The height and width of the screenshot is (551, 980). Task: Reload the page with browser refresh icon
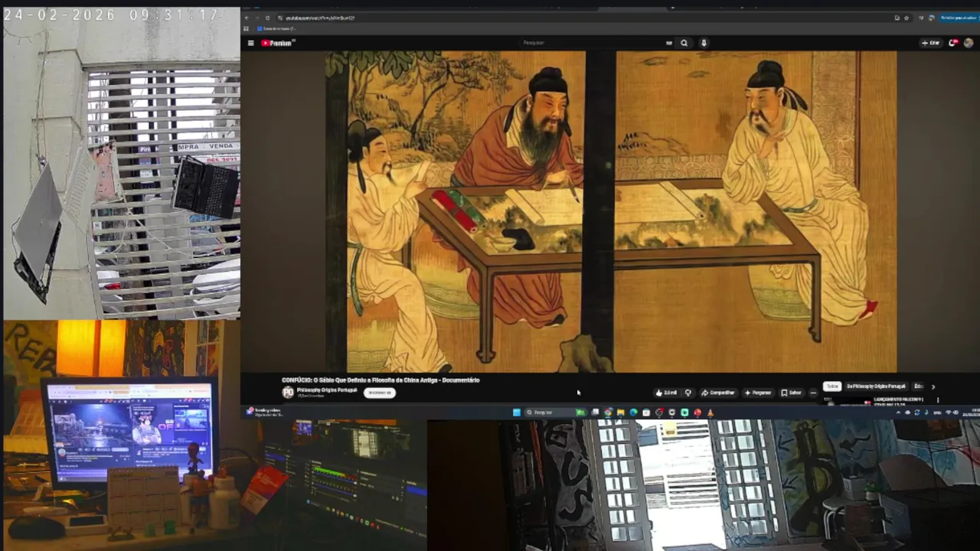267,18
